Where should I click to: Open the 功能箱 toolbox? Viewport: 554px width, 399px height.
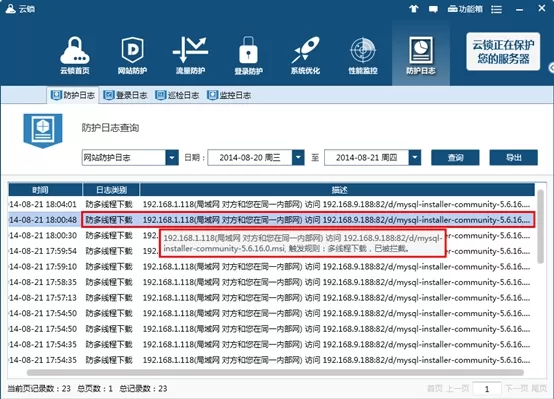[x=465, y=9]
